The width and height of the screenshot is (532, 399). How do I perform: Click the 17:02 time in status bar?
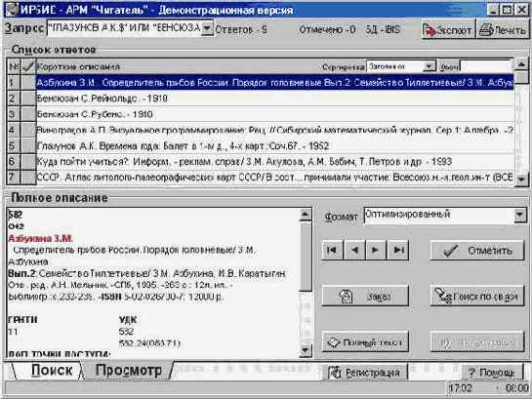[x=460, y=388]
